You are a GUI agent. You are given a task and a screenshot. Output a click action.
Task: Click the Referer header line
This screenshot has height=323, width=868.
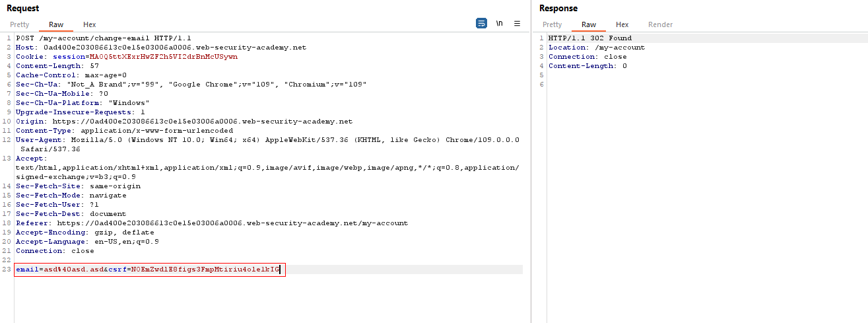[211, 223]
